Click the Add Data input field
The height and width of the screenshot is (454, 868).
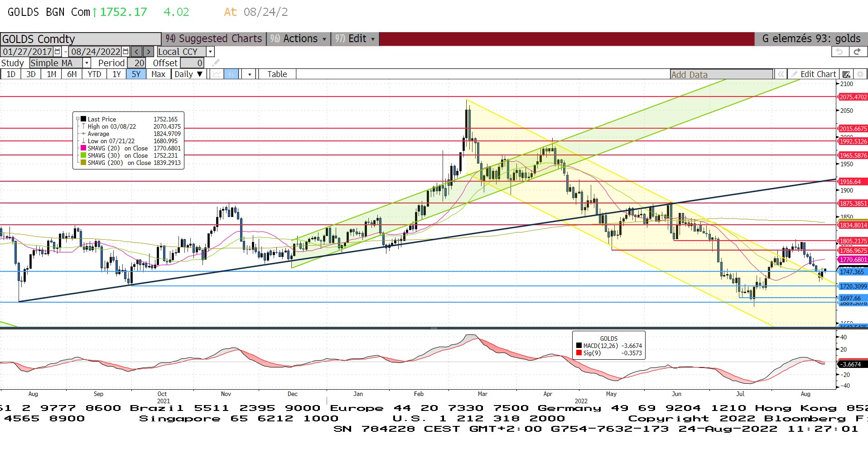pyautogui.click(x=721, y=74)
